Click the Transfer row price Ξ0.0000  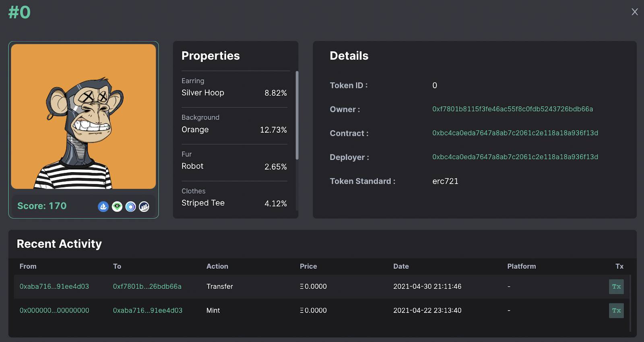[313, 286]
